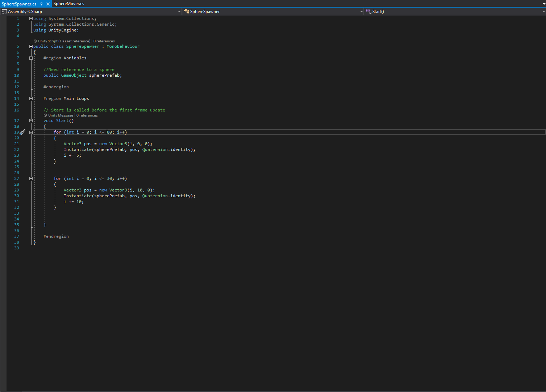Open the SphereSpawner type dropdown

pos(361,11)
